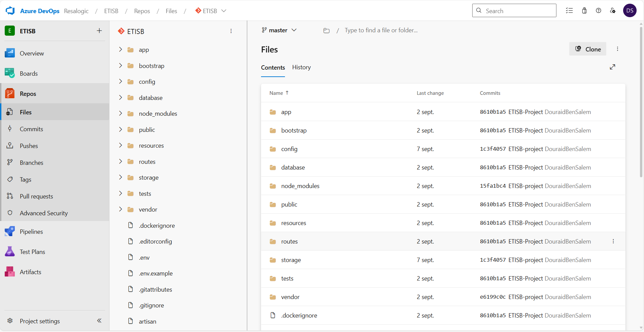
Task: Click the Tags icon in sidebar
Action: (x=10, y=179)
